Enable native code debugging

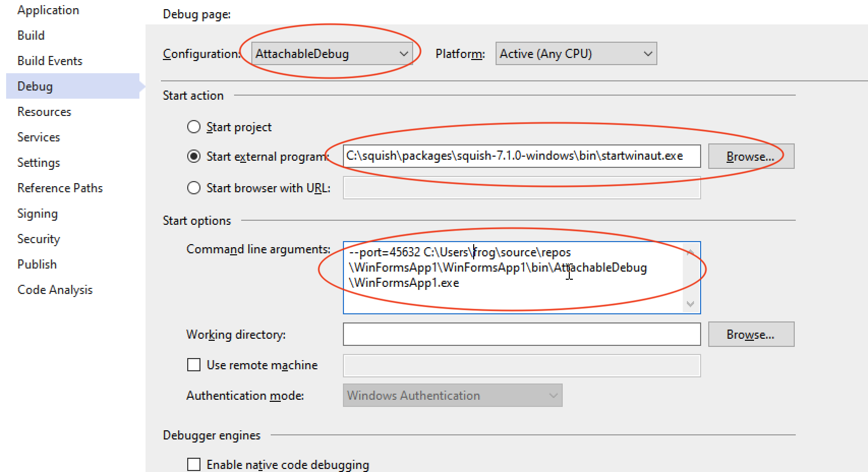coord(194,464)
